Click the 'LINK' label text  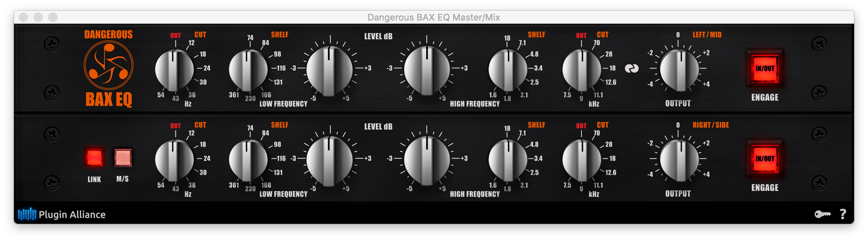[94, 179]
